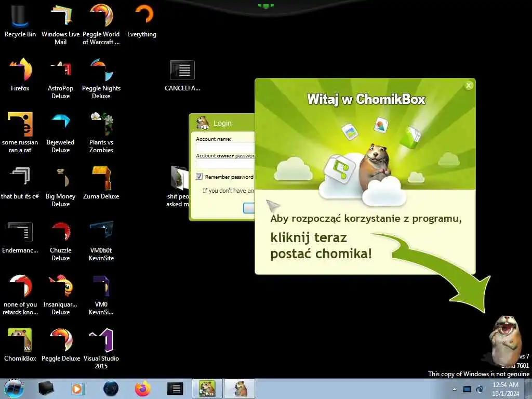Open Firefox from the taskbar
The width and height of the screenshot is (532, 399).
tap(143, 389)
